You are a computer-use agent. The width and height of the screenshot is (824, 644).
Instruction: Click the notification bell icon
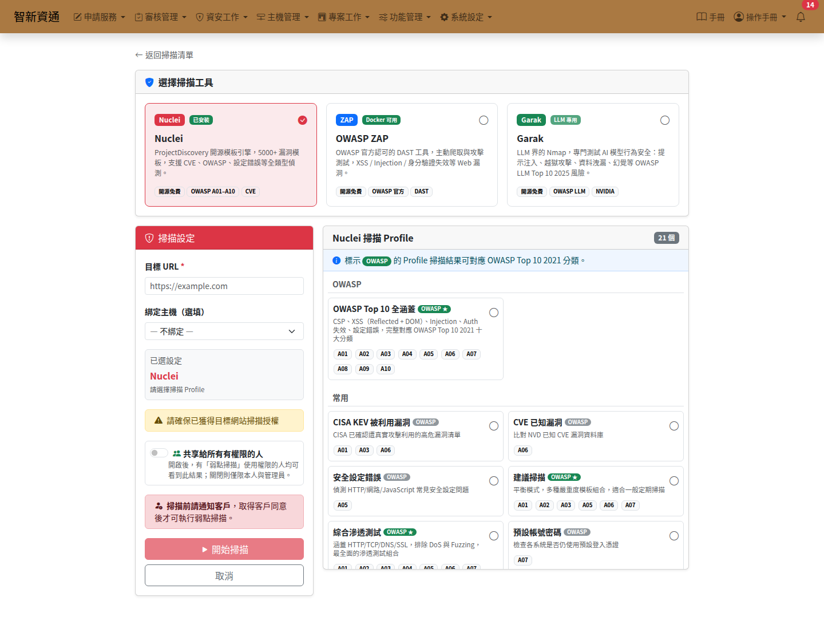click(x=801, y=17)
